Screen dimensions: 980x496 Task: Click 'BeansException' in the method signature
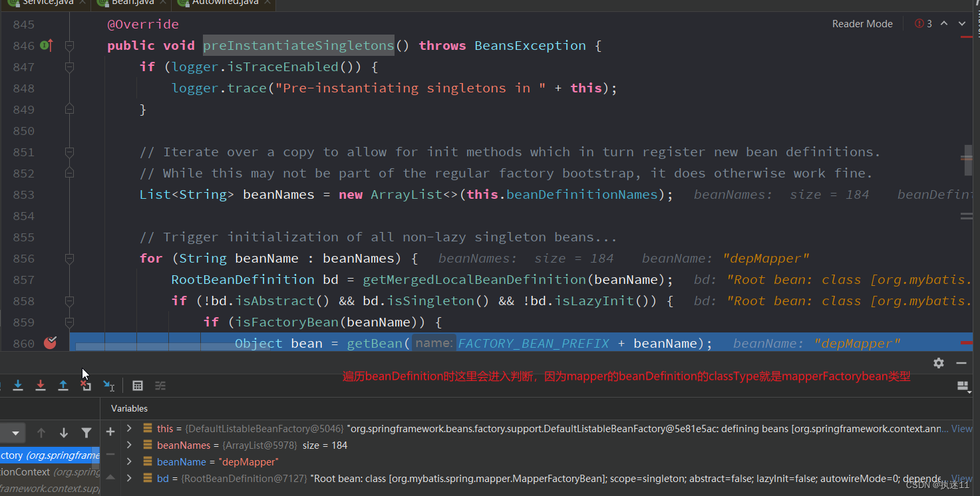tap(530, 45)
